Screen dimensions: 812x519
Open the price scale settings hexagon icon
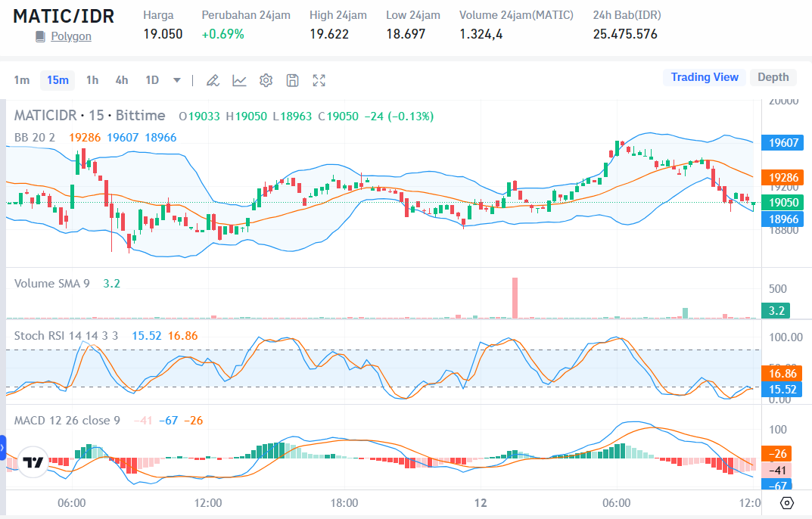786,503
